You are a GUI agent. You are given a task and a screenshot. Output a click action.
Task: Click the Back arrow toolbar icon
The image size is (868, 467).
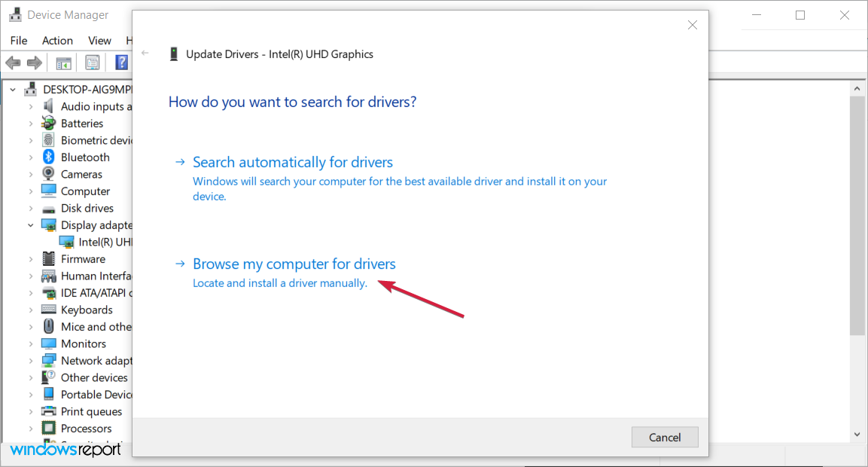[x=14, y=63]
